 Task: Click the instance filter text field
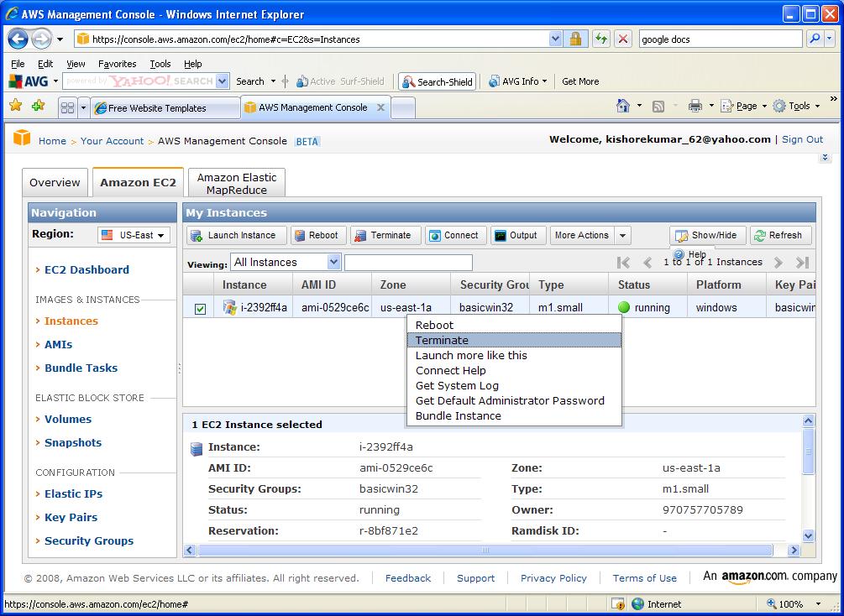[408, 262]
